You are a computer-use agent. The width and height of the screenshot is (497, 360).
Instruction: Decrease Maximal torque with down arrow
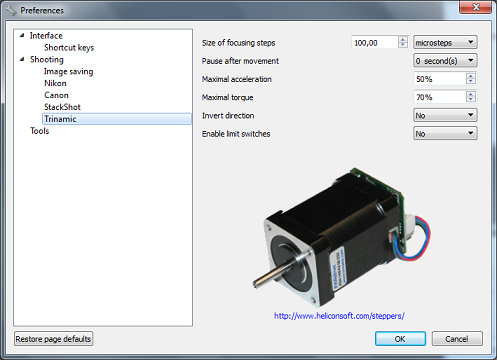(471, 100)
